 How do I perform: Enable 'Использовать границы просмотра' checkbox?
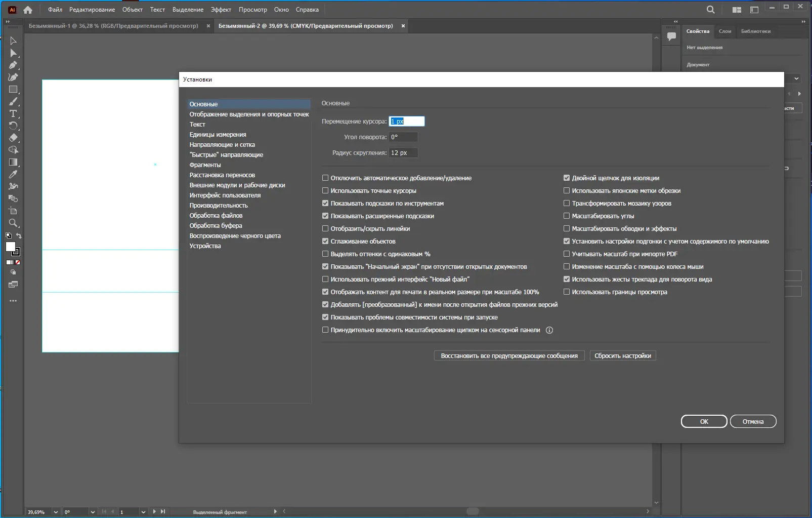click(x=567, y=292)
